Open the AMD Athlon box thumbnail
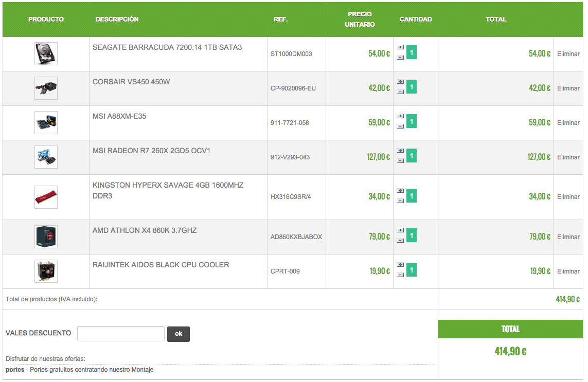Screen dimensions: 588x382 (x=46, y=237)
